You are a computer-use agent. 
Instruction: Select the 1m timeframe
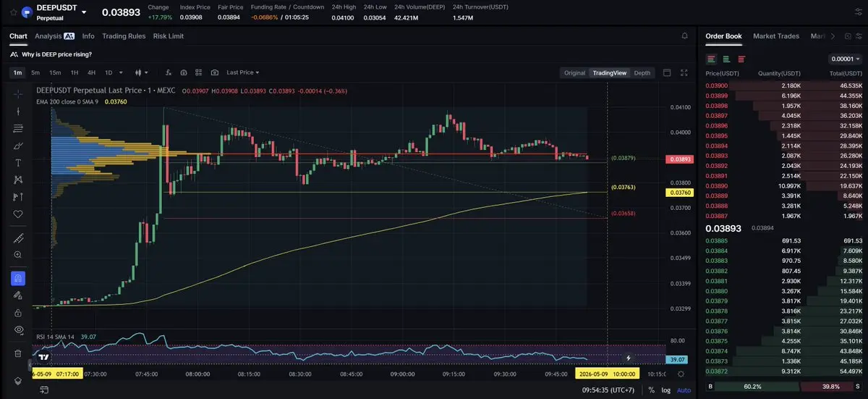click(17, 72)
